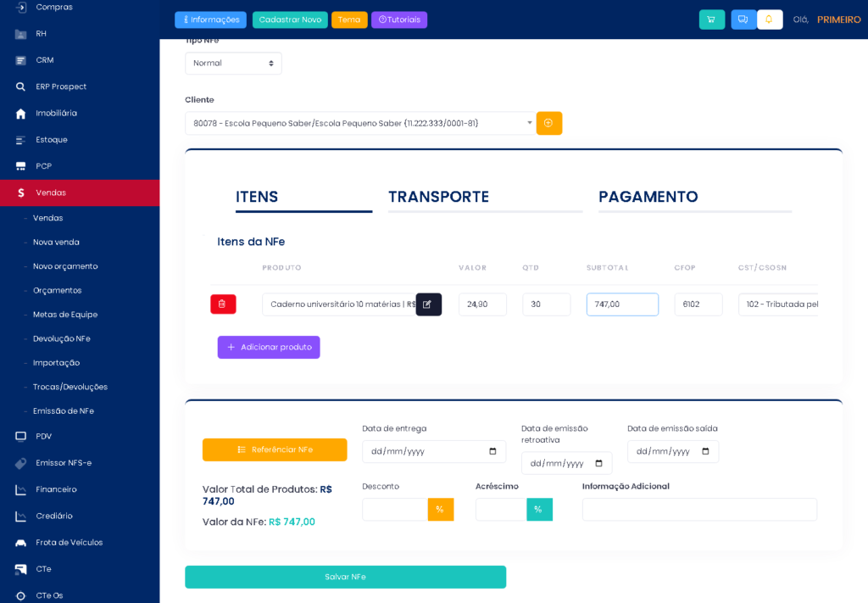The image size is (868, 603).
Task: Open Financeiro chart icon
Action: [x=20, y=489]
